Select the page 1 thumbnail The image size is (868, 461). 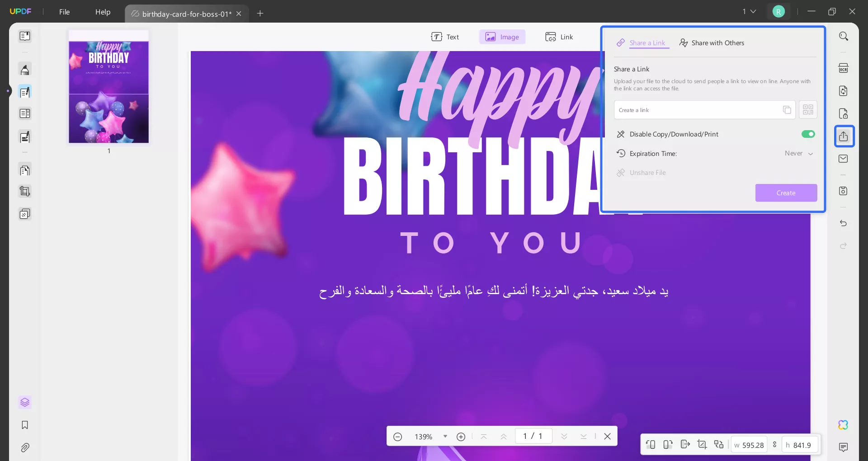(x=108, y=87)
